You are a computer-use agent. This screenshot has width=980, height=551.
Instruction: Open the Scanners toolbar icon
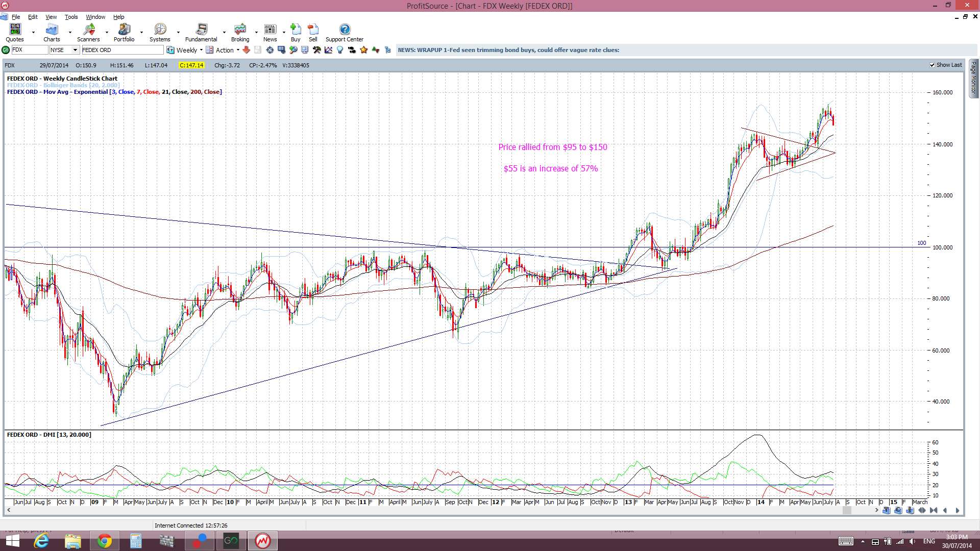coord(88,33)
